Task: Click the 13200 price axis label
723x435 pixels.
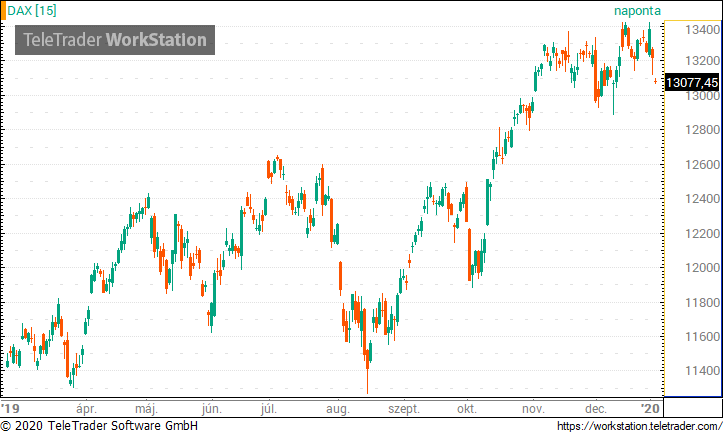Action: [702, 61]
